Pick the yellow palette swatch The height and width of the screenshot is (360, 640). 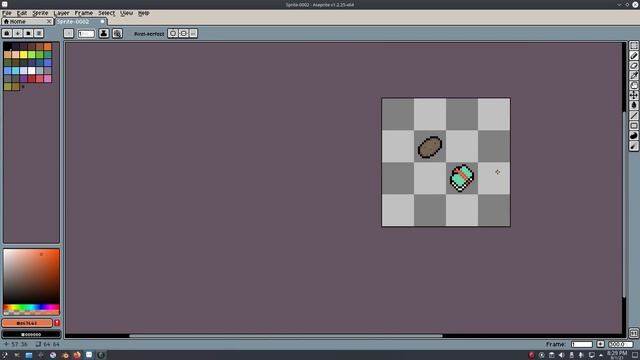[23, 55]
